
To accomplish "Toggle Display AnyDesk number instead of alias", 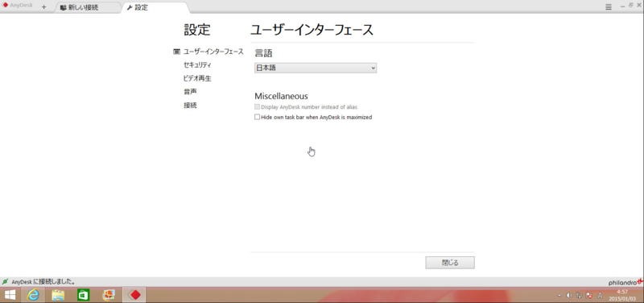I will click(x=257, y=107).
